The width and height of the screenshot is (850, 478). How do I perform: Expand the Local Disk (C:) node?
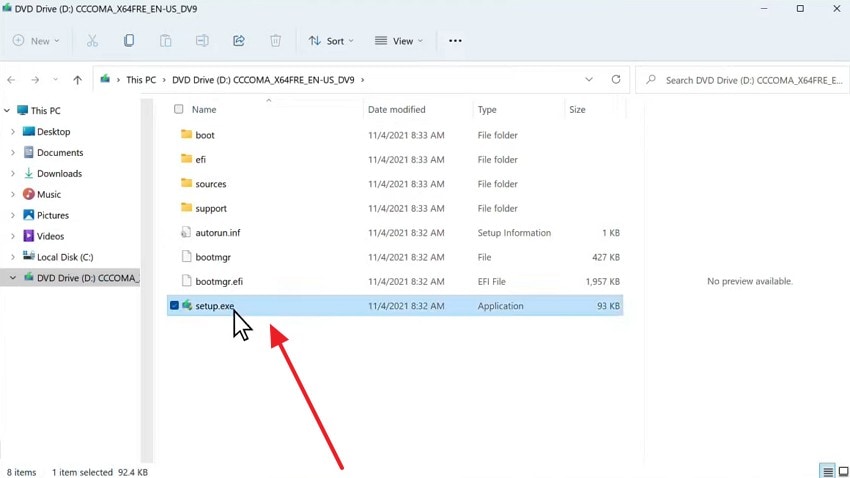point(13,257)
